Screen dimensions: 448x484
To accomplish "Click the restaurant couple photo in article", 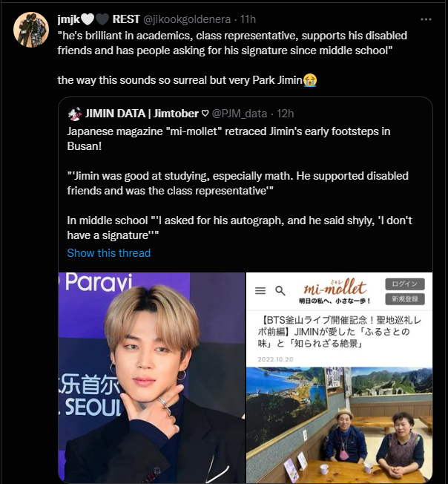I will coord(339,425).
